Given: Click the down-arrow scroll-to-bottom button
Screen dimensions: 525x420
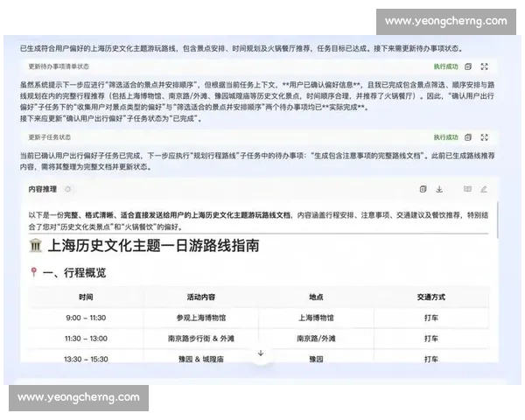Looking at the screenshot, I should pyautogui.click(x=261, y=353).
